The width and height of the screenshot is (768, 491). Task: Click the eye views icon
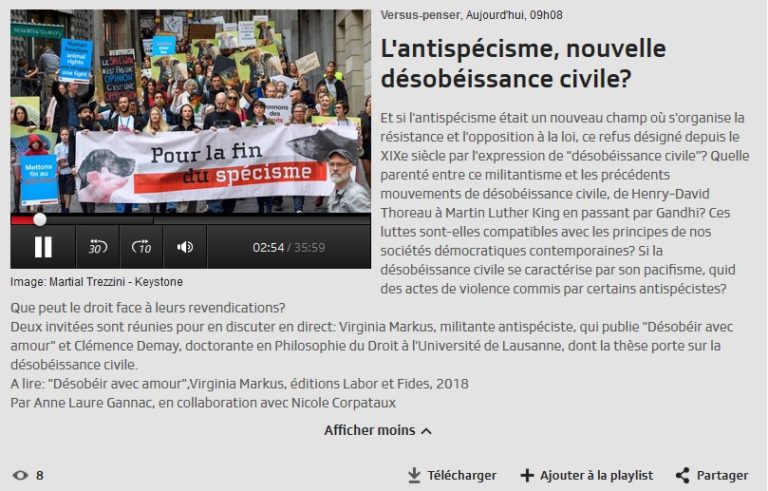pos(20,475)
